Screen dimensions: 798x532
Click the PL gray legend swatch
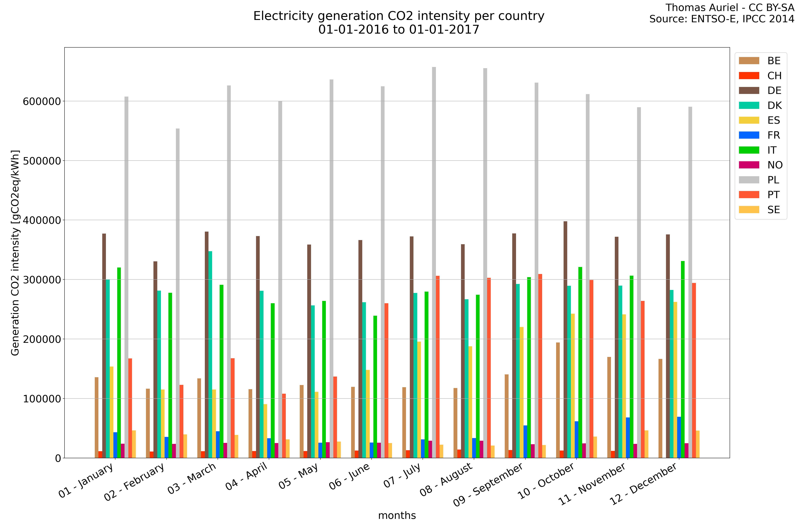tap(749, 180)
